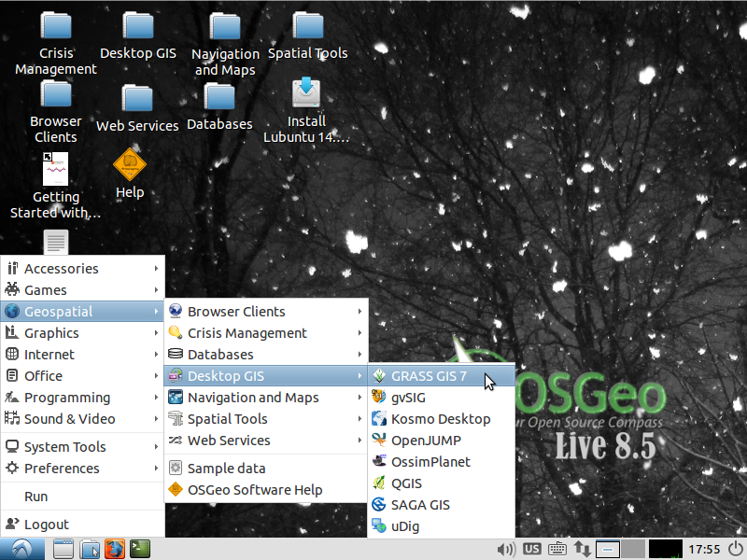Image resolution: width=747 pixels, height=560 pixels.
Task: Click the orange Help desktop icon
Action: (x=130, y=165)
